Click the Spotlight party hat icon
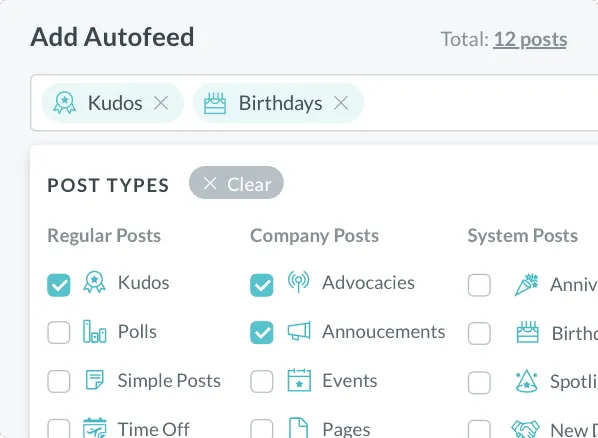 (526, 381)
